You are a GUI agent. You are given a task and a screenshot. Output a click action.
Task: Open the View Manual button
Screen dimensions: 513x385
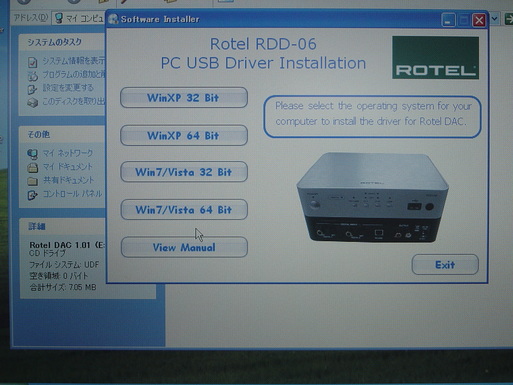pos(184,247)
